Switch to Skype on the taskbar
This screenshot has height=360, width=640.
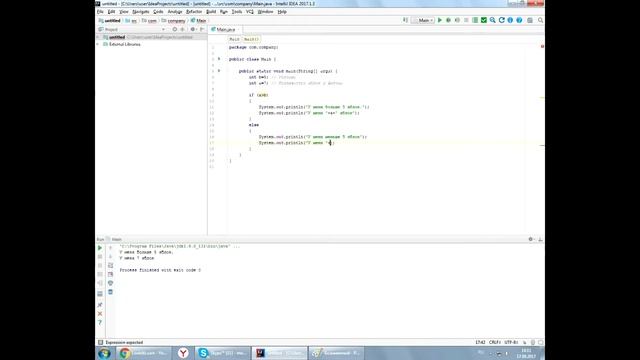click(222, 353)
